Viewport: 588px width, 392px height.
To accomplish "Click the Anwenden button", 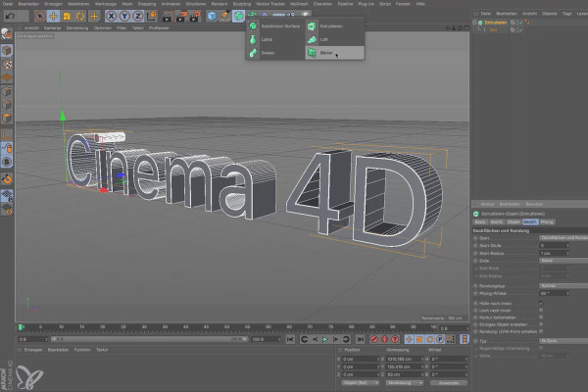I will 449,383.
